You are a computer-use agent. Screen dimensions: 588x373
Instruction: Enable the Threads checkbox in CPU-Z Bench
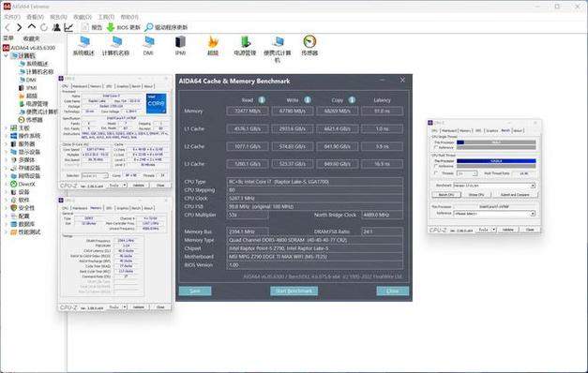click(x=436, y=173)
